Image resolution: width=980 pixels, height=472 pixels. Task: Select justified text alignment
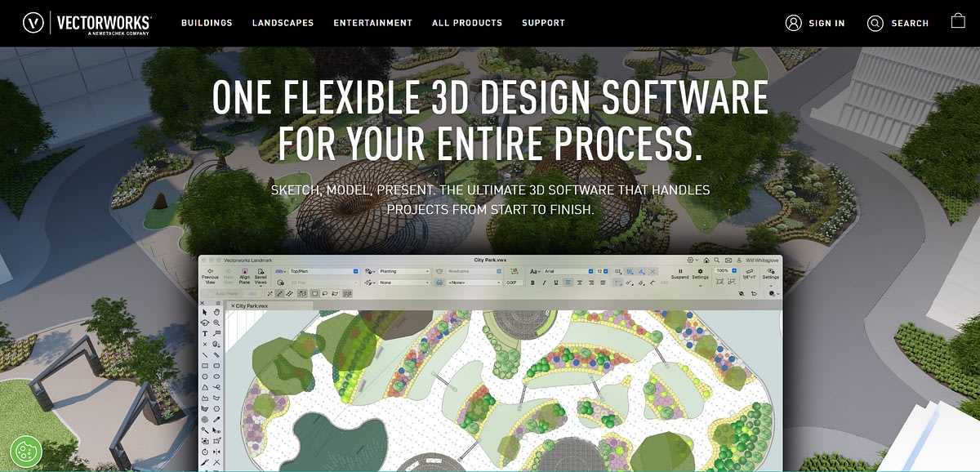[603, 283]
